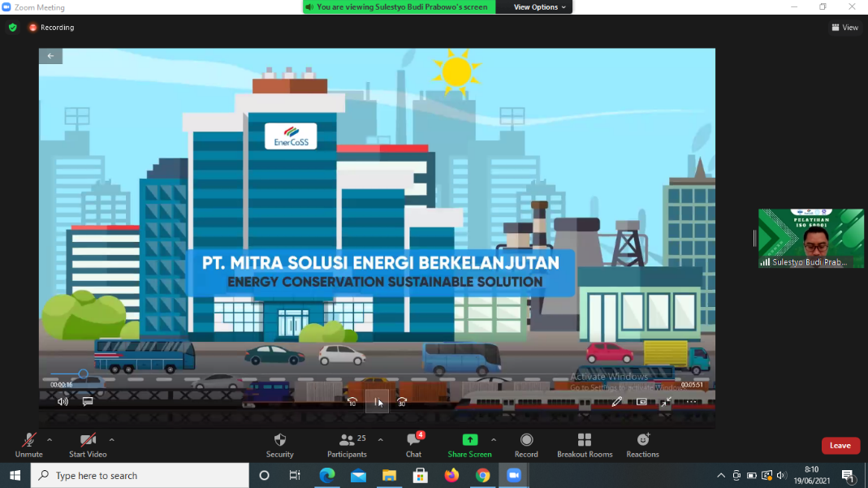
Task: Open network settings tray icon
Action: pyautogui.click(x=767, y=475)
